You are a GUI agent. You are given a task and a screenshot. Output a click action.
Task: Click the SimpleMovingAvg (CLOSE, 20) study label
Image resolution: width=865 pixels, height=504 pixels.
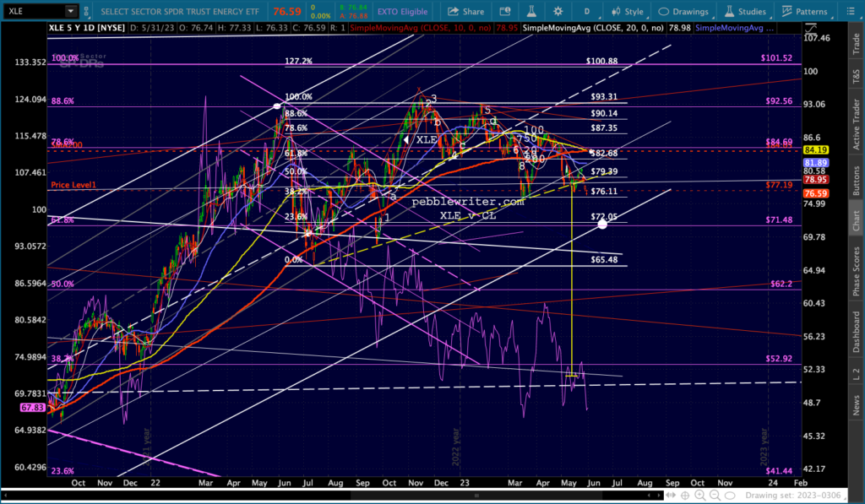coord(593,28)
